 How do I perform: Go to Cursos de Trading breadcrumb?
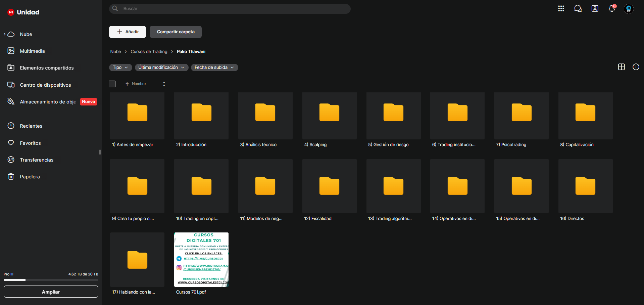149,51
